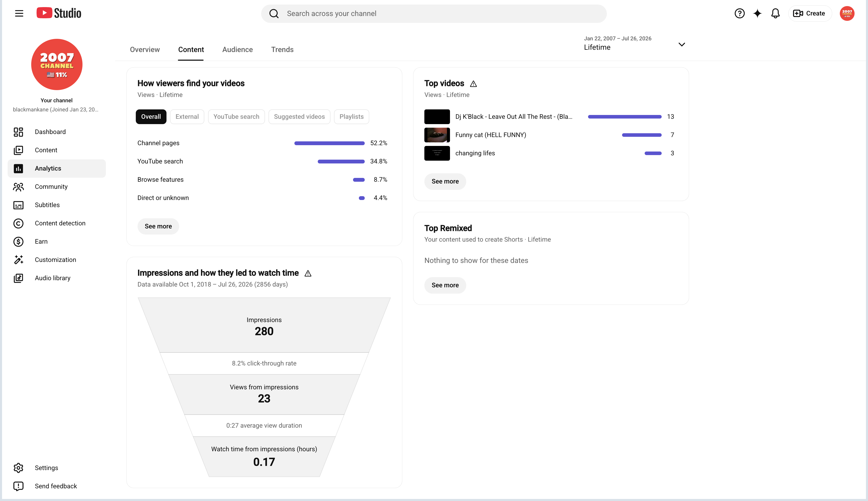Switch to the Trends tab
The image size is (868, 501).
[x=282, y=49]
